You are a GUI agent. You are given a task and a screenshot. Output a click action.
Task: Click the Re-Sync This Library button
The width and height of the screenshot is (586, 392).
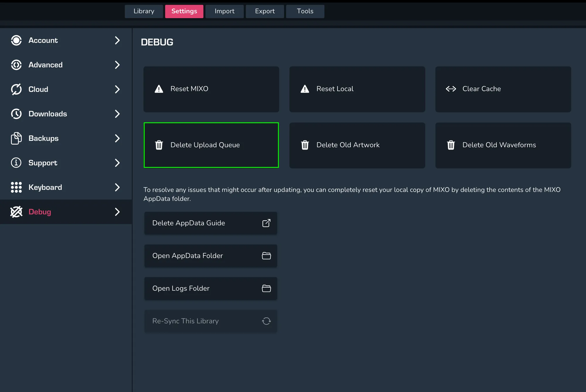(x=210, y=321)
